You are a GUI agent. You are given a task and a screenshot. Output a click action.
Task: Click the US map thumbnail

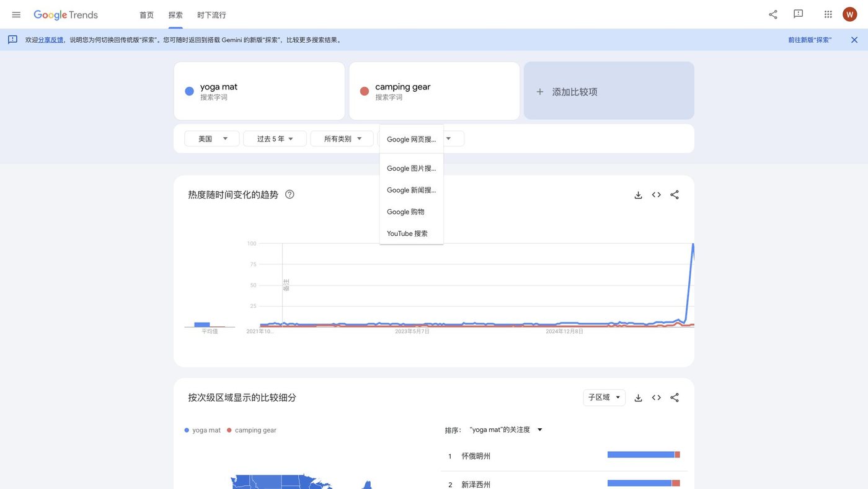click(301, 482)
